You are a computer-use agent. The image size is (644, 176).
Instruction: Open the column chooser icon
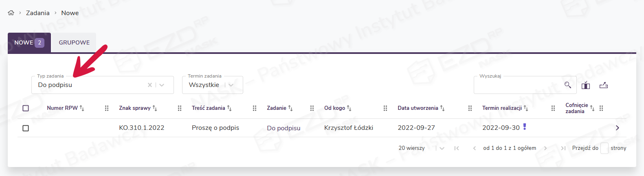[586, 85]
